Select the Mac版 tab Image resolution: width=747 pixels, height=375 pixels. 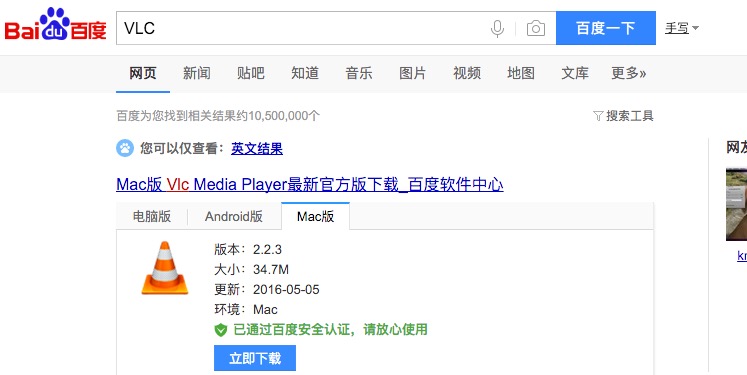pos(315,216)
